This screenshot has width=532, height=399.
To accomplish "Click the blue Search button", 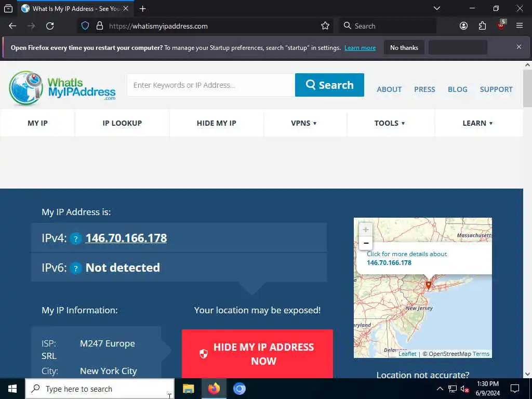I will tap(329, 85).
